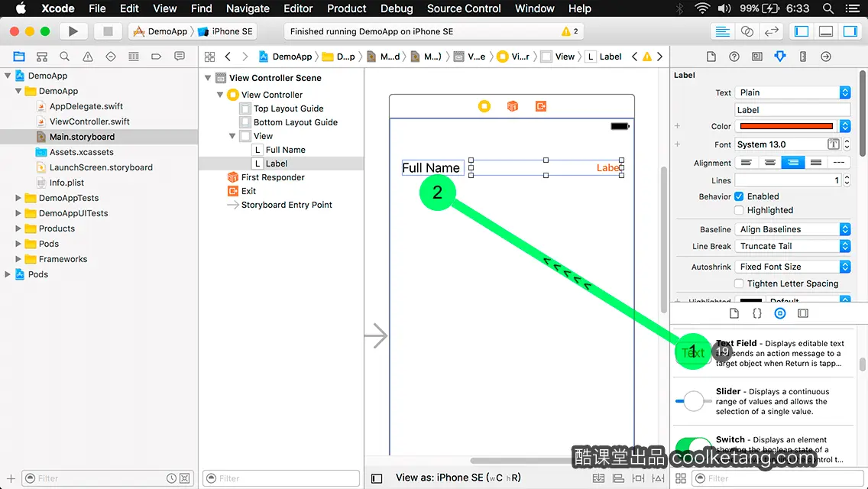Screen dimensions: 868x489
Task: Toggle the Enabled behavior checkbox
Action: pos(739,196)
